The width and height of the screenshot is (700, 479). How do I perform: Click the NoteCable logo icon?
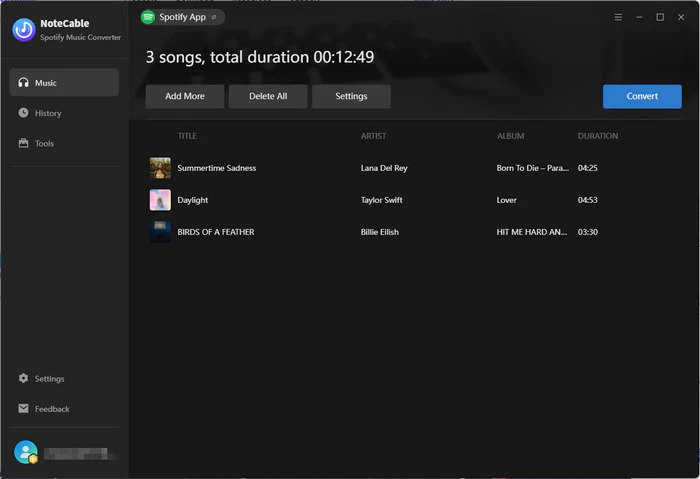pyautogui.click(x=24, y=30)
